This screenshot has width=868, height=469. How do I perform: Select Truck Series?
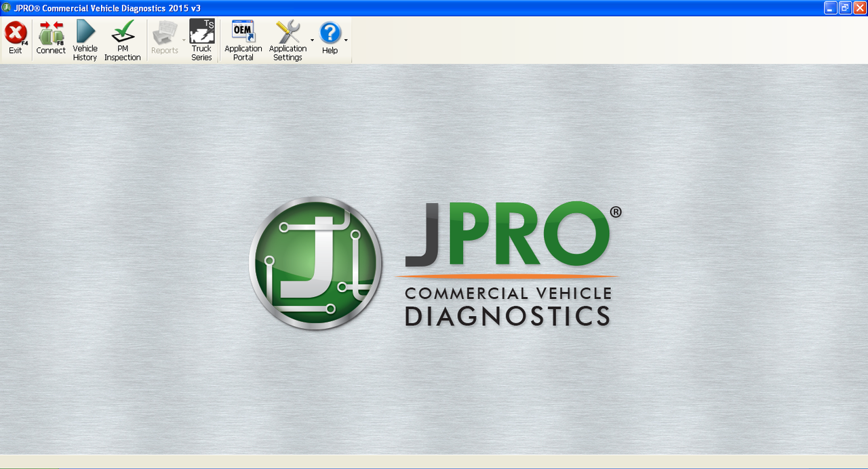[202, 39]
